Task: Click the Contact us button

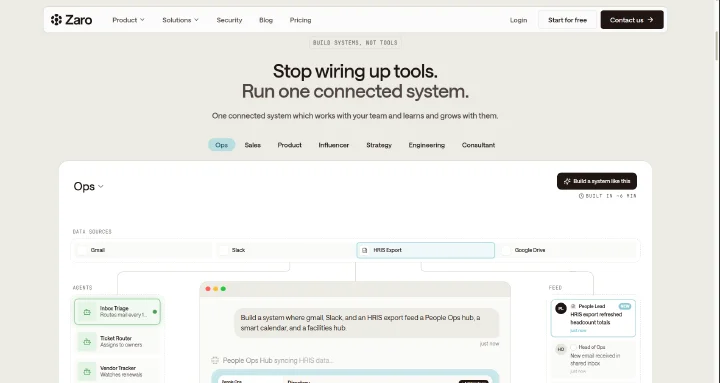Action: pos(632,20)
